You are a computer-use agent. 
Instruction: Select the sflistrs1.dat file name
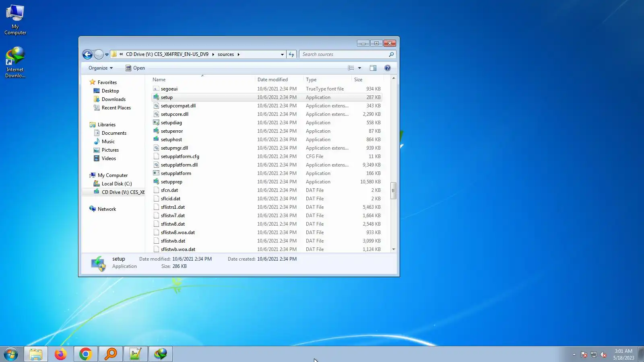pyautogui.click(x=173, y=207)
